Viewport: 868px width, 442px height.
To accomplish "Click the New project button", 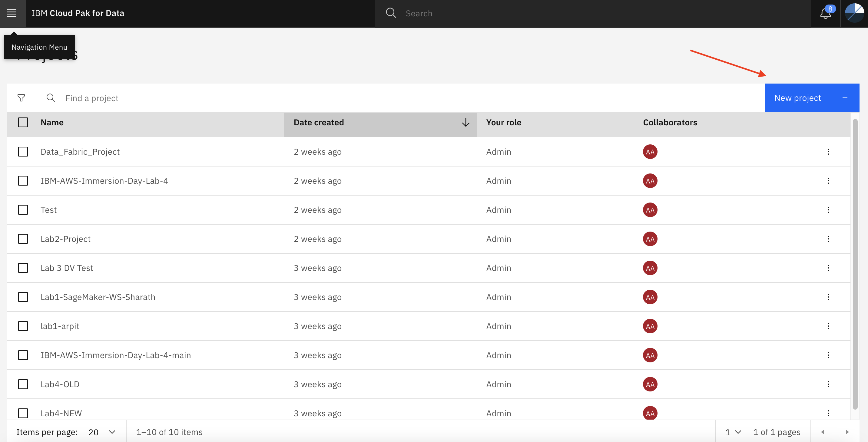I will (x=812, y=98).
